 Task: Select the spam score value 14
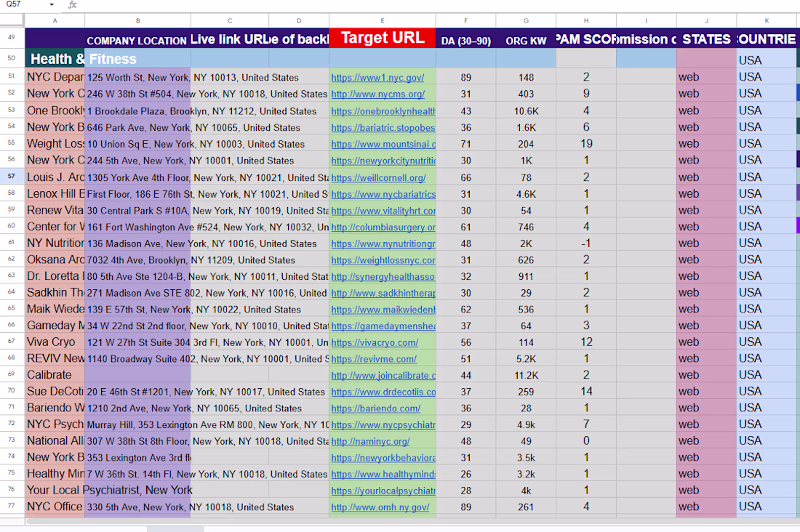point(586,391)
